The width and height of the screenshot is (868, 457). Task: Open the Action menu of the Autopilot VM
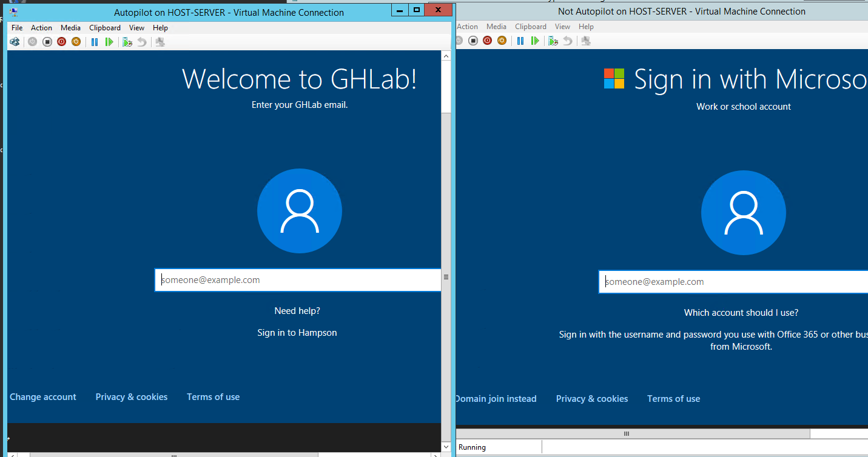[x=41, y=27]
